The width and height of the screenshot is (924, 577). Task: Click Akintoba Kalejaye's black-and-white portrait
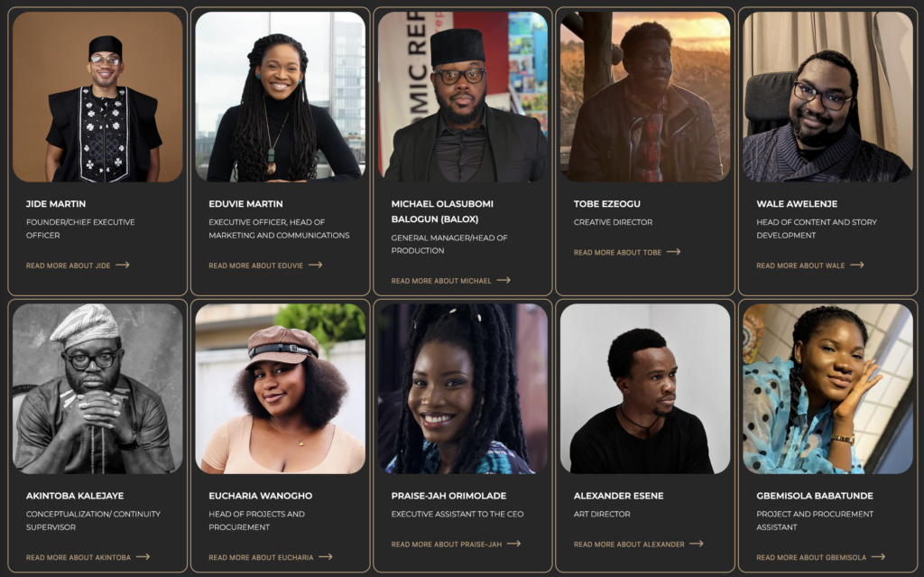97,388
